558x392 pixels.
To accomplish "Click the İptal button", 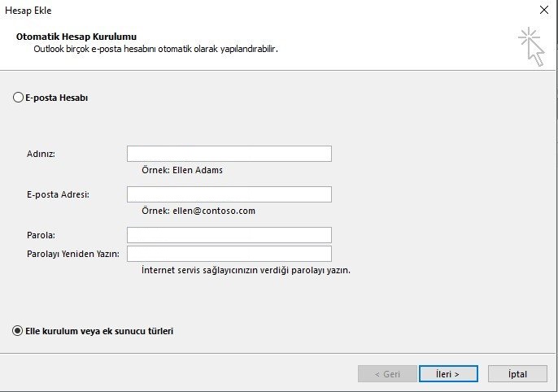I will pyautogui.click(x=517, y=374).
